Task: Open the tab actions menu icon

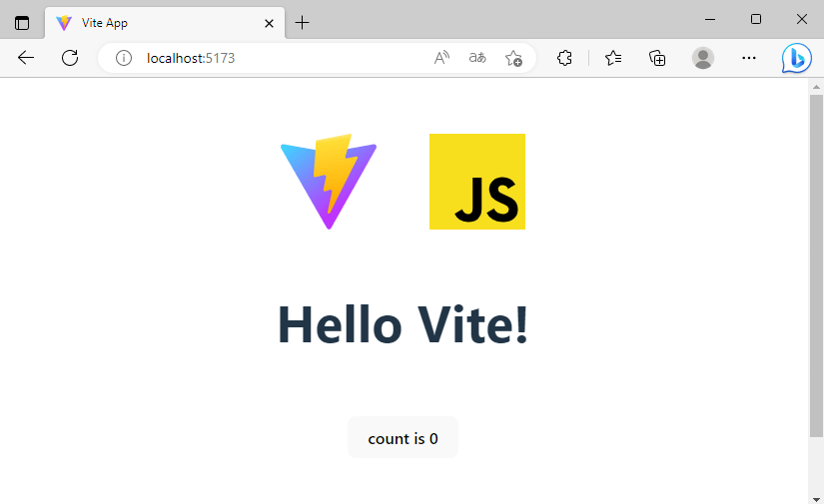Action: [22, 23]
